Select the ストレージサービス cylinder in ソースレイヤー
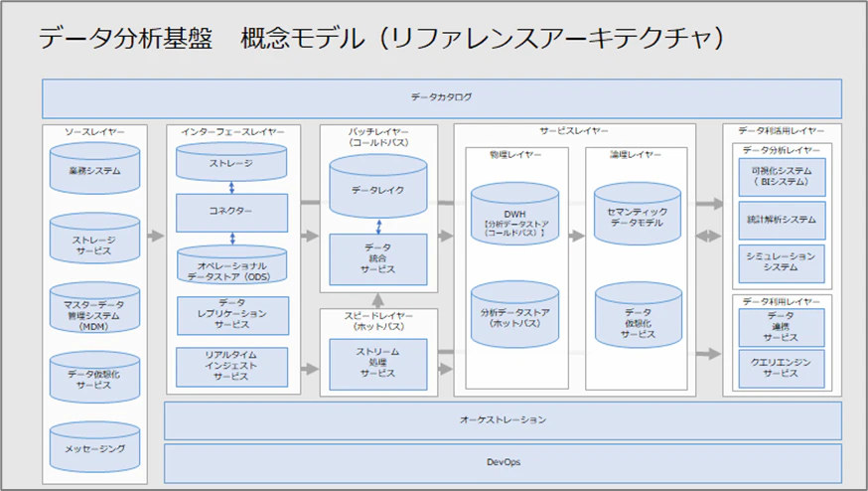The width and height of the screenshot is (868, 491). (94, 239)
